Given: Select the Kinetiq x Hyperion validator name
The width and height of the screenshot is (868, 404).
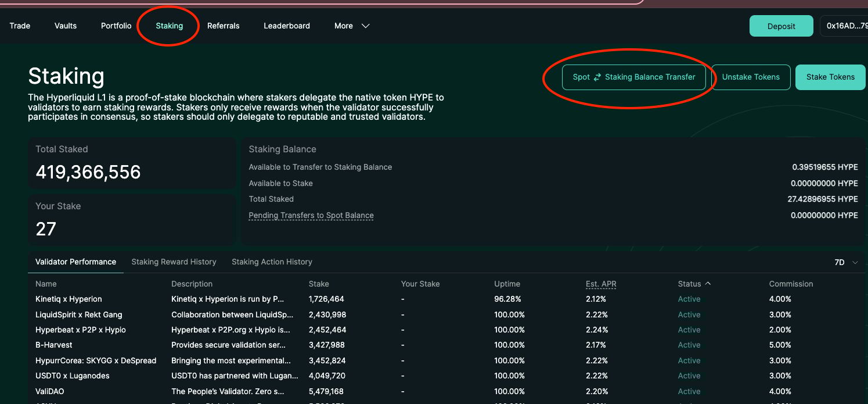Looking at the screenshot, I should [x=69, y=299].
